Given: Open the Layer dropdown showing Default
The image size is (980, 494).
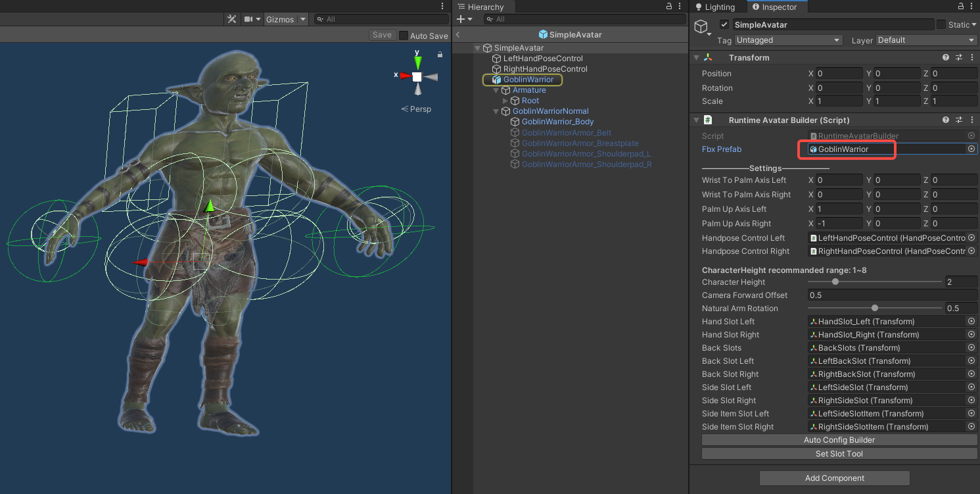Looking at the screenshot, I should [x=926, y=40].
